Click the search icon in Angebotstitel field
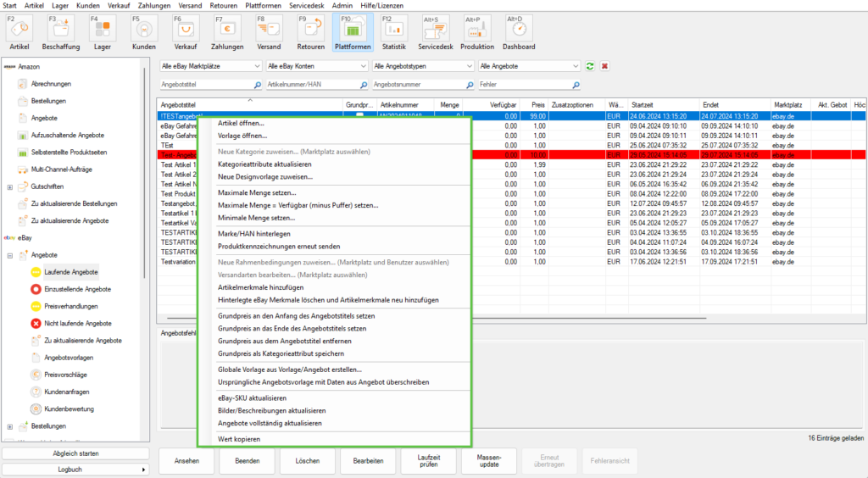 tap(257, 85)
